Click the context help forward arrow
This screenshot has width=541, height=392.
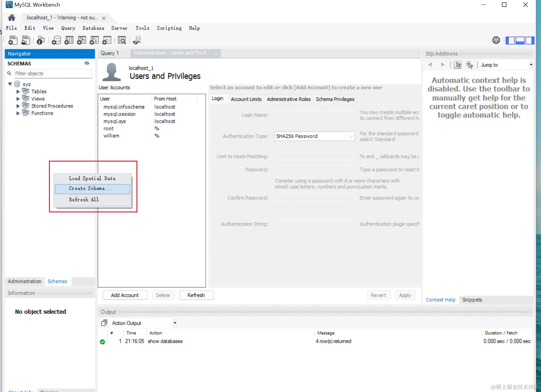[443, 65]
